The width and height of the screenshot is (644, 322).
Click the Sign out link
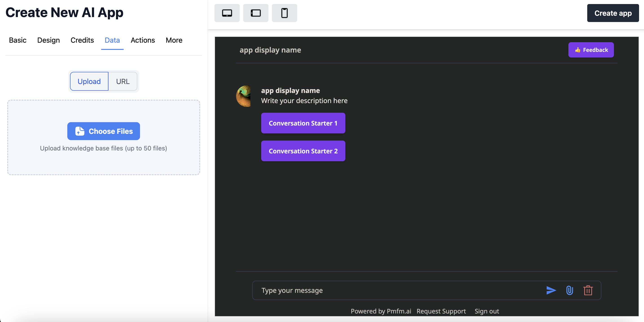(x=486, y=311)
